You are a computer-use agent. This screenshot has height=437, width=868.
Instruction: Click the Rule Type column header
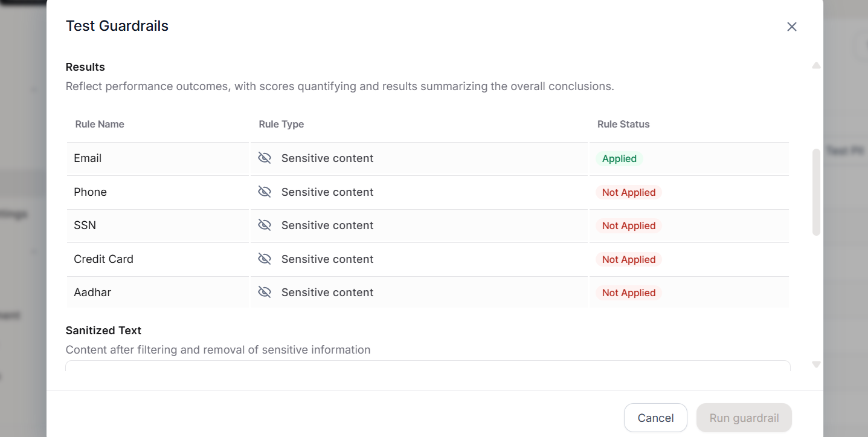coord(281,125)
